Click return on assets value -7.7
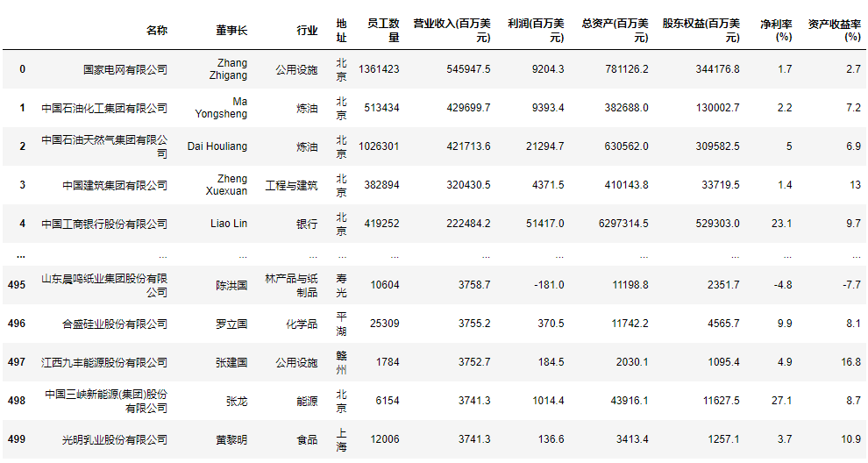868x463 pixels. click(851, 285)
